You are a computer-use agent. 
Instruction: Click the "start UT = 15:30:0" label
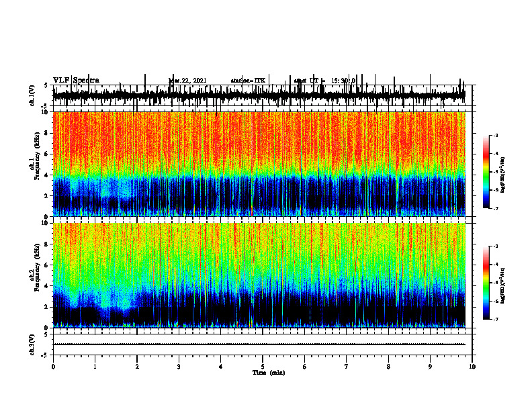tap(324, 81)
